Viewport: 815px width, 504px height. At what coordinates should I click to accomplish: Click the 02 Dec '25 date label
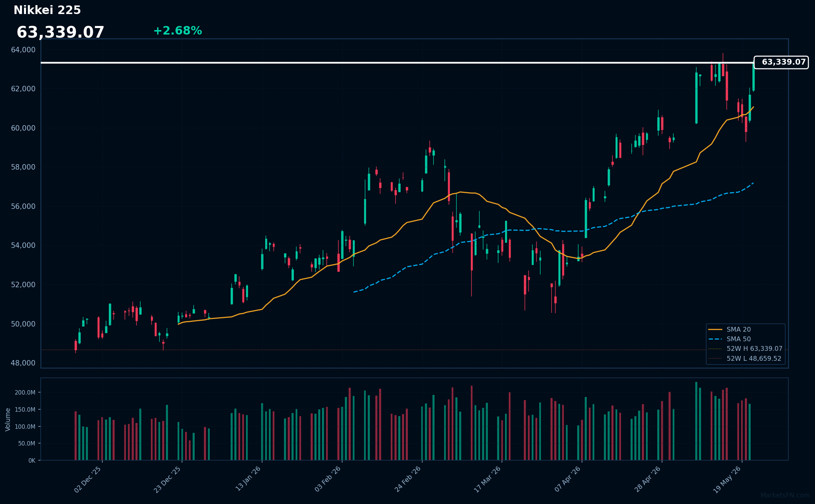point(88,479)
